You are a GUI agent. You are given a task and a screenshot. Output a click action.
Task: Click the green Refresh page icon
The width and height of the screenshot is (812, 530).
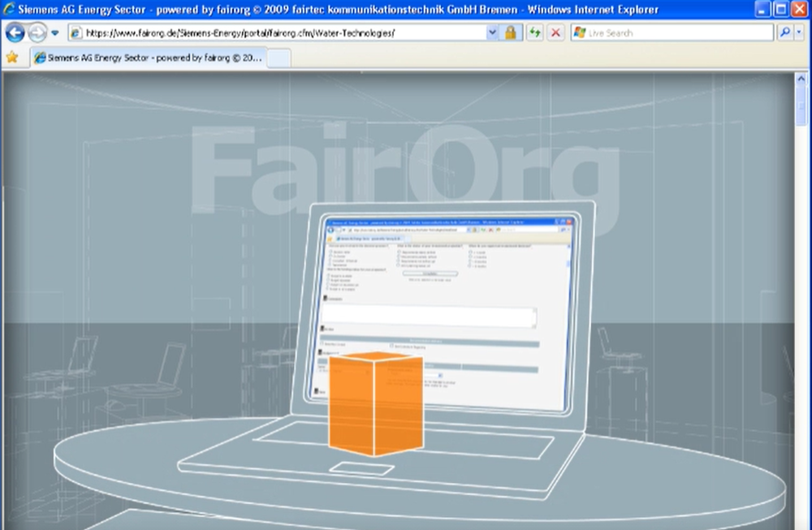(535, 32)
